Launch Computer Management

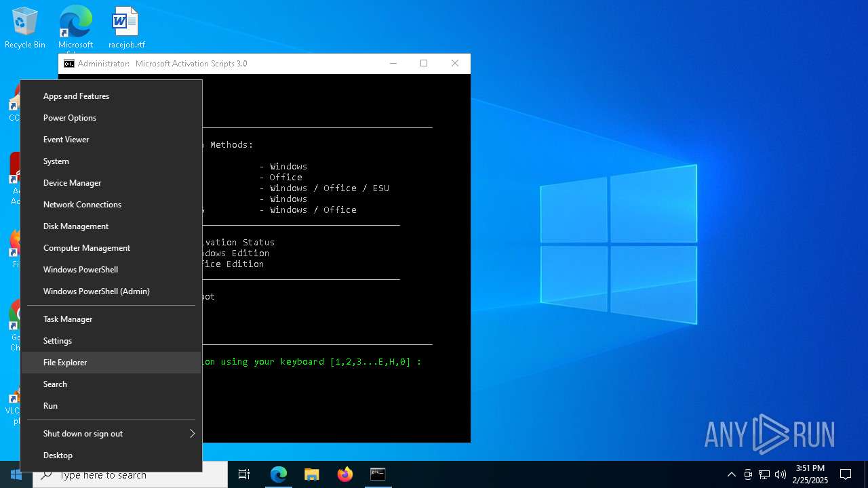click(112, 248)
